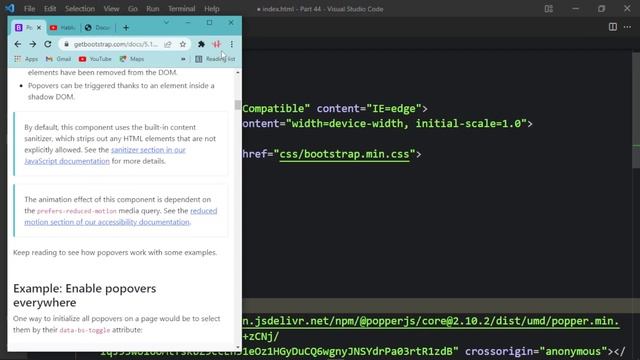Click the VS Code editor vertical scrollbar

(636, 110)
